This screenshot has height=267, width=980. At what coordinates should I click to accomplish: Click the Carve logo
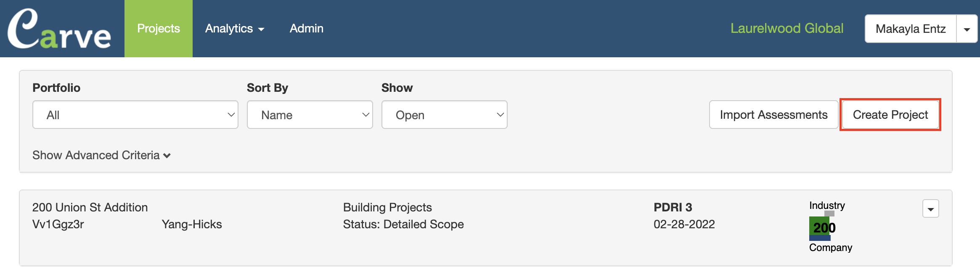(59, 29)
